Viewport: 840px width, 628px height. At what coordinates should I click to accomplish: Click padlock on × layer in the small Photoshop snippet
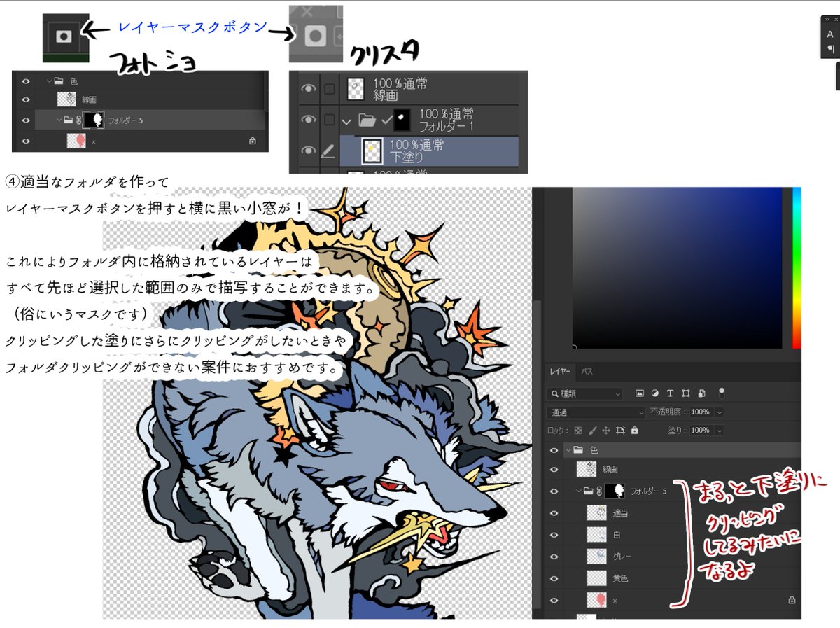(x=252, y=141)
